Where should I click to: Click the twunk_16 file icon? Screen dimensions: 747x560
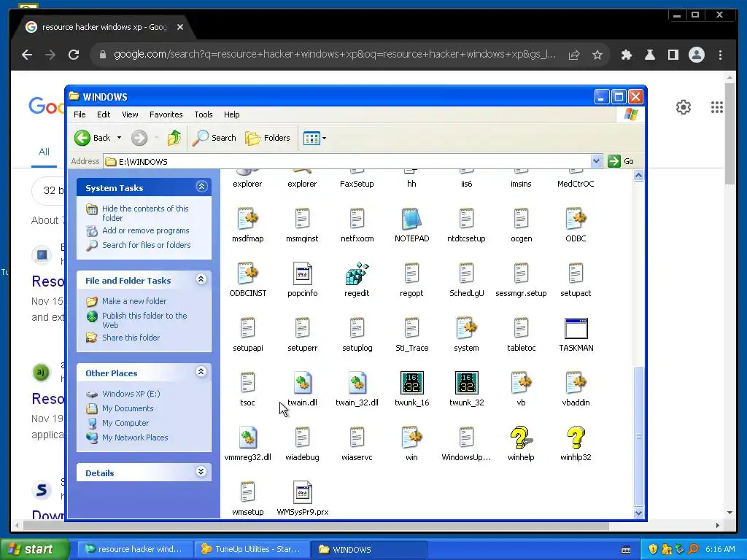tap(411, 383)
